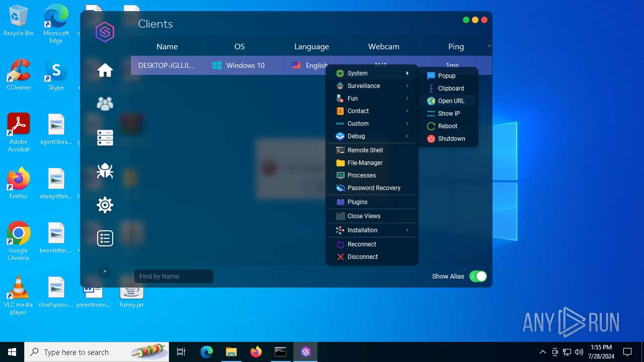Open CCleaner desktop shortcut
Viewport: 644px width, 362px height.
tap(19, 75)
